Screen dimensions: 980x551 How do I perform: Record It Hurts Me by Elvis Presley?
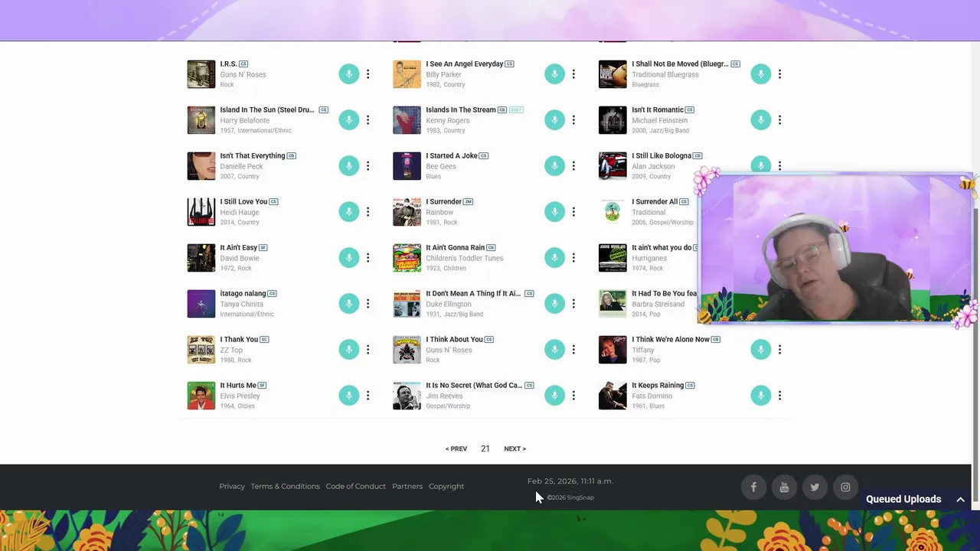click(348, 395)
